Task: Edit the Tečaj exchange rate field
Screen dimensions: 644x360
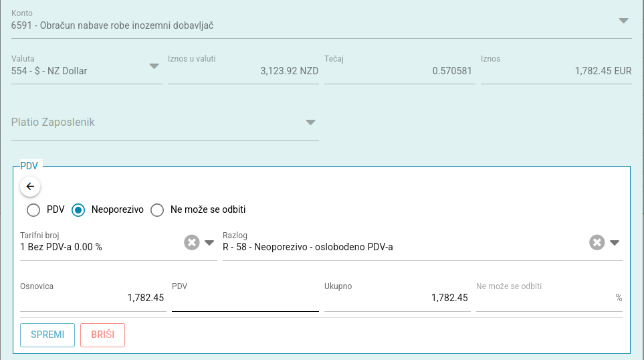Action: 399,71
